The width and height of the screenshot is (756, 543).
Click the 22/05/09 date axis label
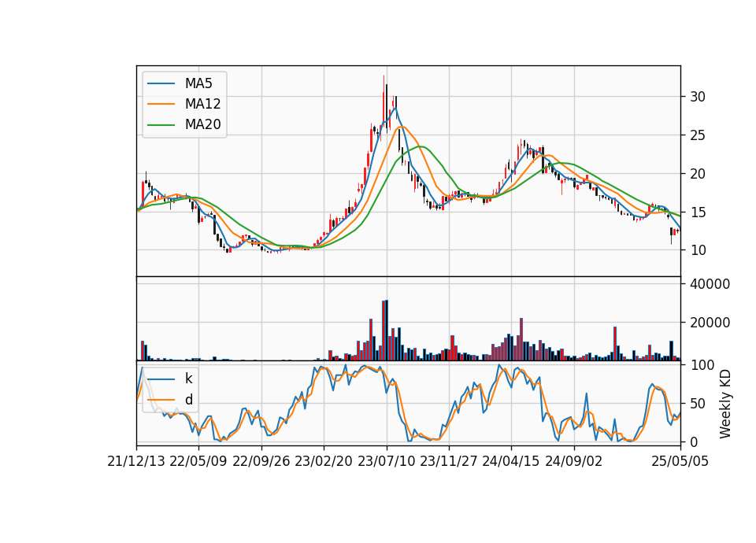point(198,461)
